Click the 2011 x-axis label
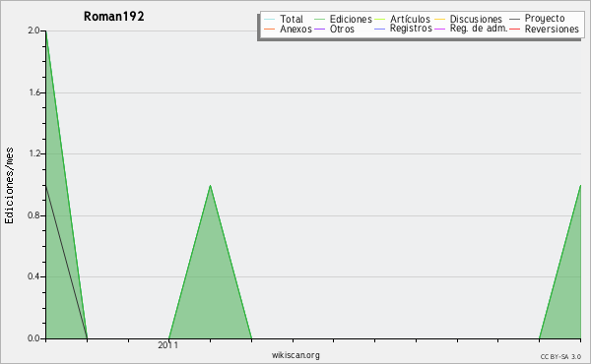The image size is (591, 364). pos(167,345)
